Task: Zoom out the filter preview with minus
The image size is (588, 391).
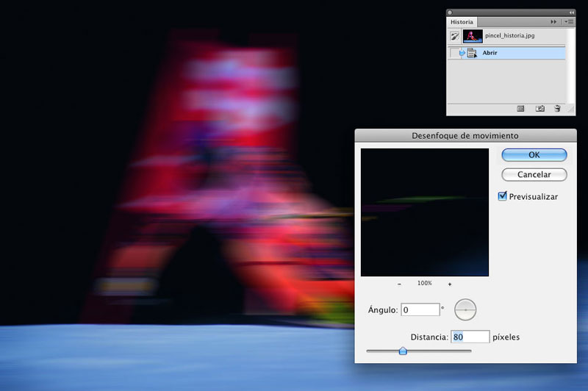Action: tap(399, 284)
